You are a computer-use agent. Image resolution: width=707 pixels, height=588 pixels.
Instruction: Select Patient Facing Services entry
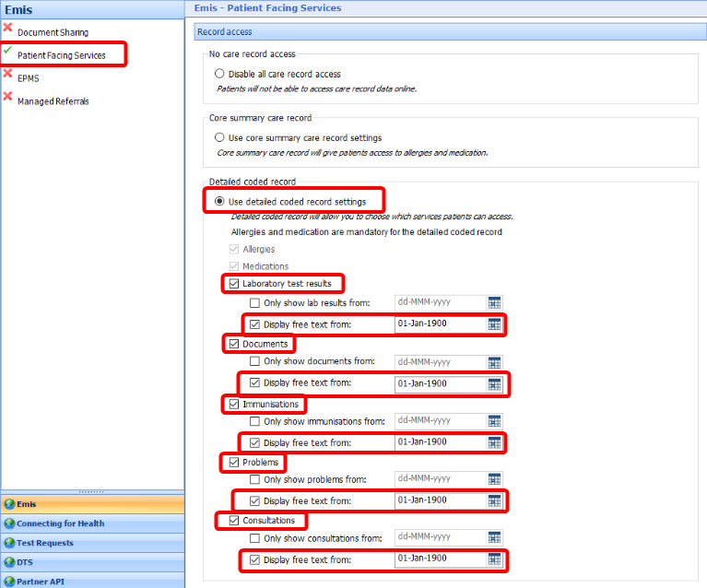pos(62,55)
